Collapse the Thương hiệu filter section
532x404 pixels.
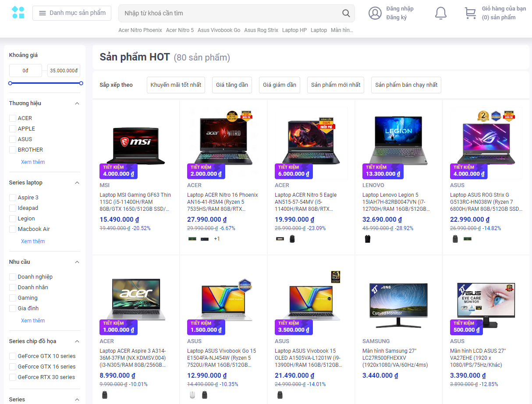coord(77,103)
